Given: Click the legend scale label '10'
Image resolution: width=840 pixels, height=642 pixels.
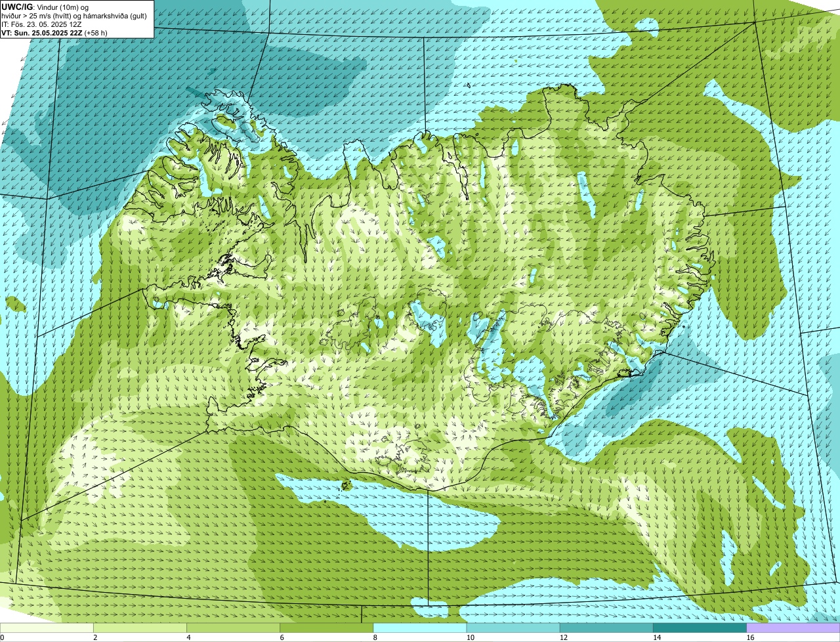Looking at the screenshot, I should (x=471, y=637).
